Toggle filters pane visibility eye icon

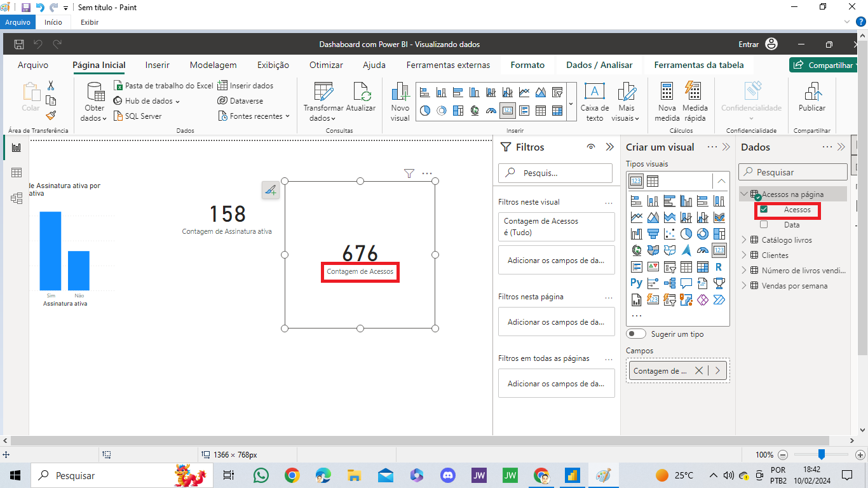point(591,147)
